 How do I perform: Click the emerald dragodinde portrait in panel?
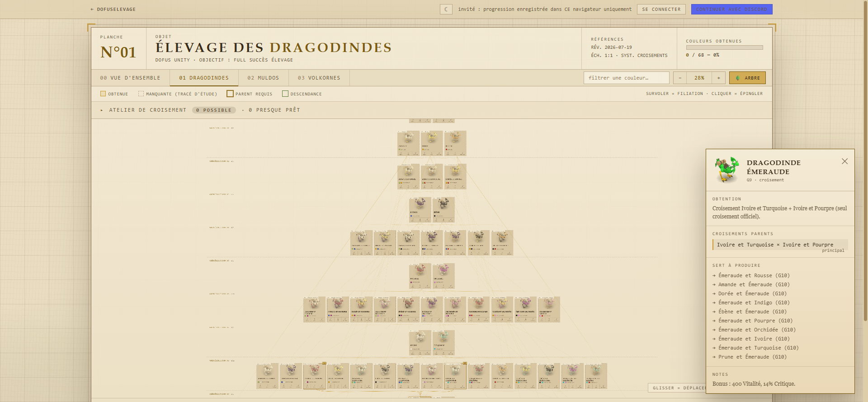727,170
